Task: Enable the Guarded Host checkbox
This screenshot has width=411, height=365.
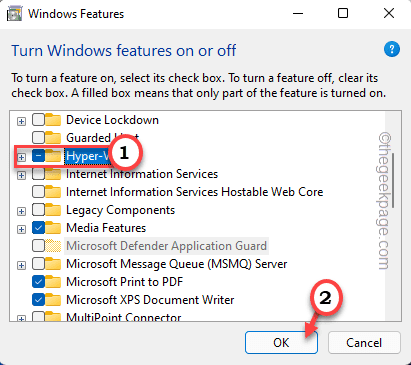Action: coord(38,138)
